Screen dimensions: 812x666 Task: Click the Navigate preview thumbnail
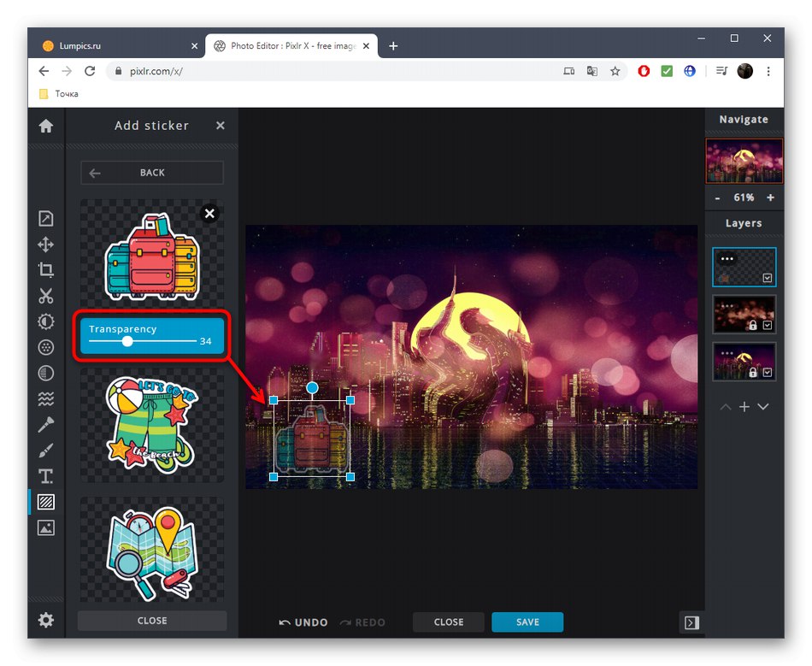tap(744, 161)
